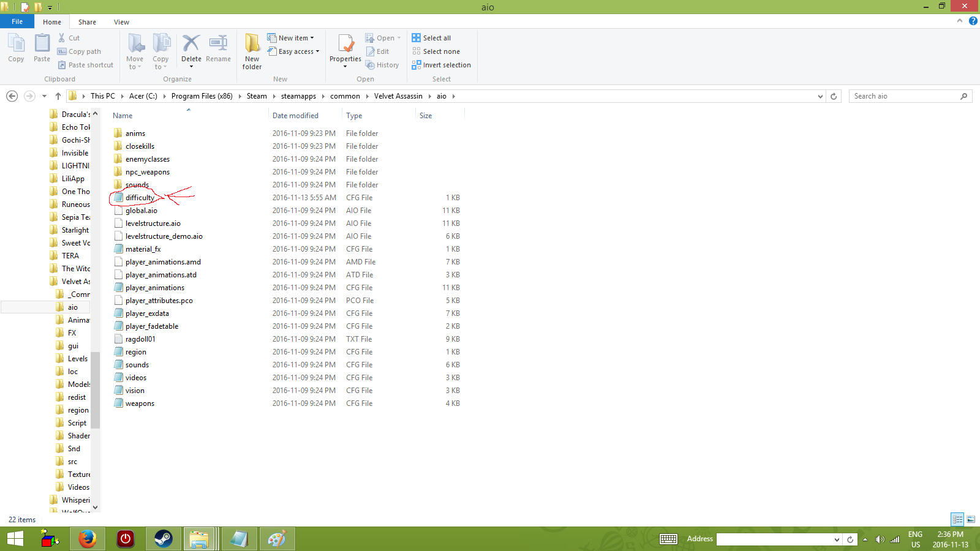Click the Search aio box
The width and height of the screenshot is (980, 551).
910,96
